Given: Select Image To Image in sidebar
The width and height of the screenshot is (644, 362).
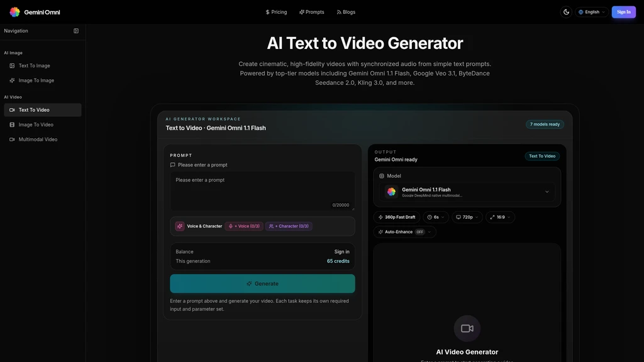Looking at the screenshot, I should pos(43,80).
